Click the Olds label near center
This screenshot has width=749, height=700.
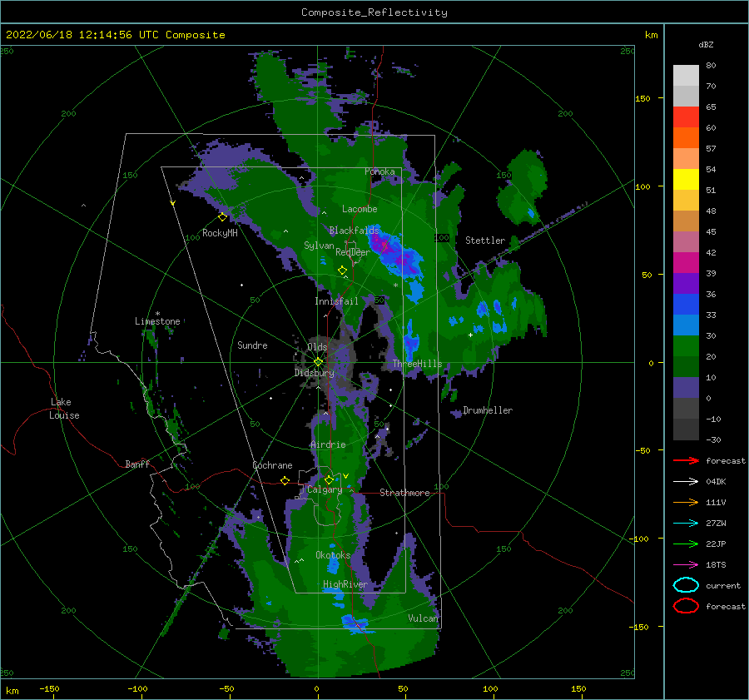pos(317,347)
